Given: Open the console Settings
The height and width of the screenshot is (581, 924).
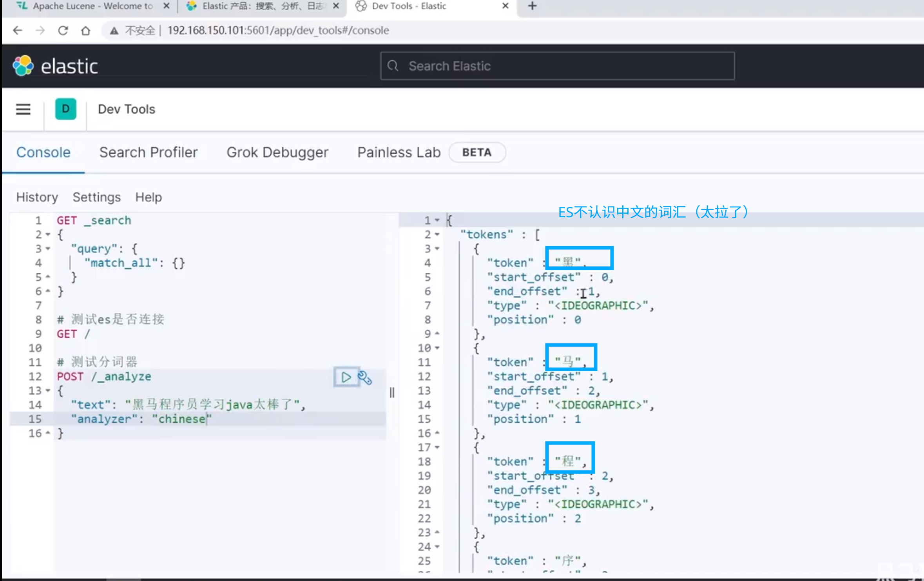Looking at the screenshot, I should point(96,197).
